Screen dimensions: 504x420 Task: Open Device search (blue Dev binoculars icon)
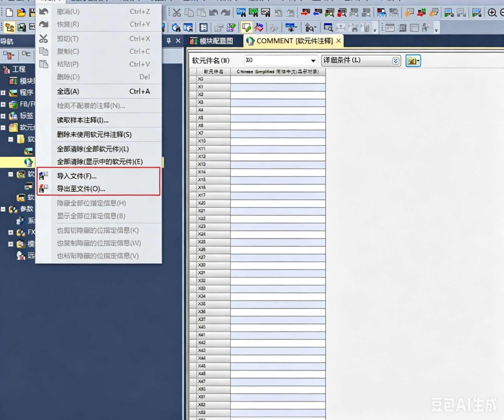241,13
